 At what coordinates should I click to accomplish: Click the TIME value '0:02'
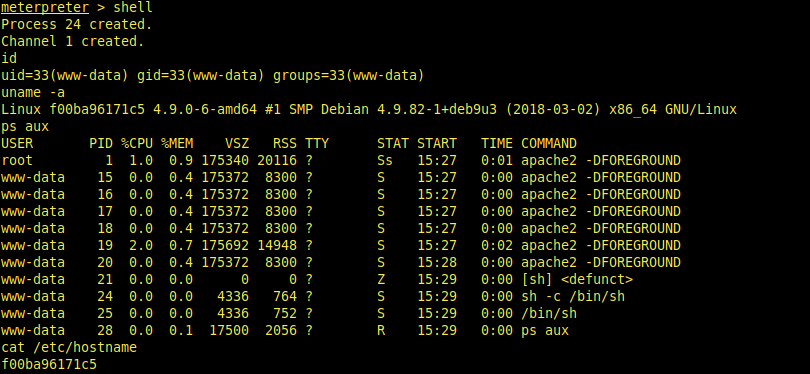click(x=497, y=245)
